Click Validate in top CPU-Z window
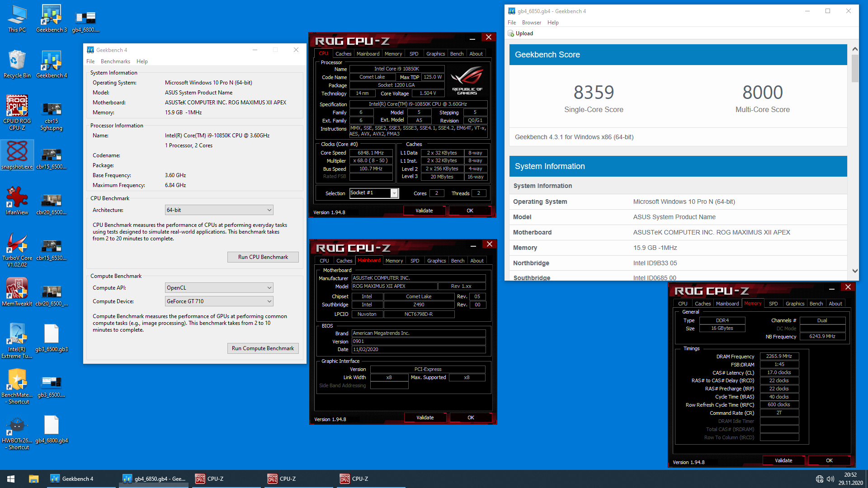The width and height of the screenshot is (868, 488). (424, 211)
